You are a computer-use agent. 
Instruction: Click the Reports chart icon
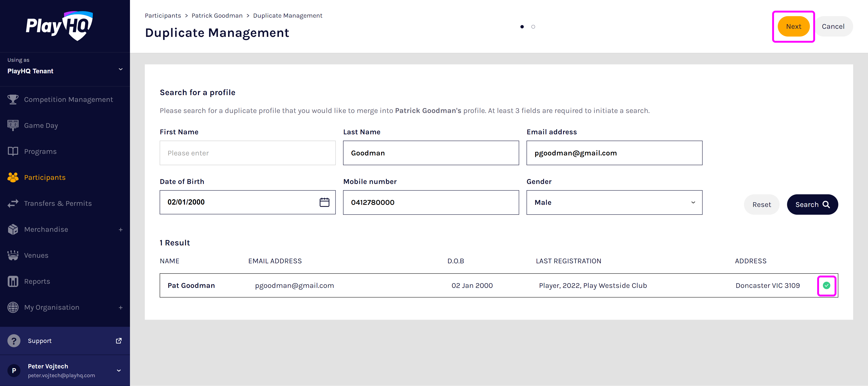point(13,281)
